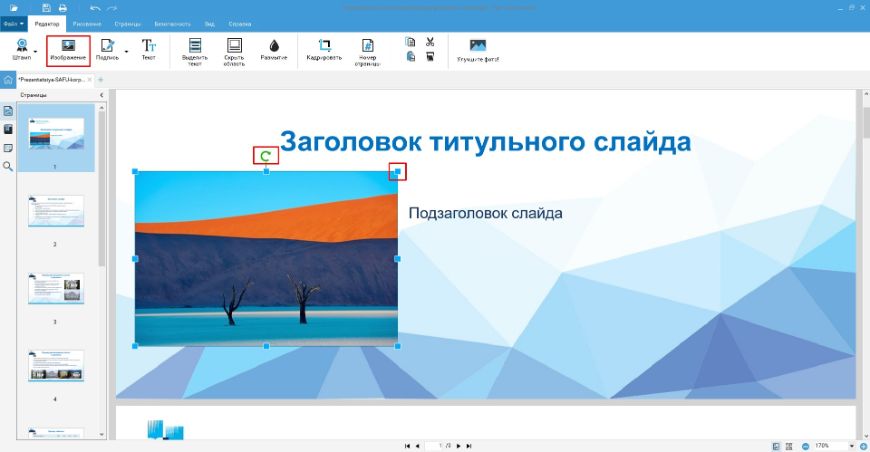Viewport: 870px width, 452px height.
Task: Click the green rotate handle above image
Action: (x=265, y=156)
